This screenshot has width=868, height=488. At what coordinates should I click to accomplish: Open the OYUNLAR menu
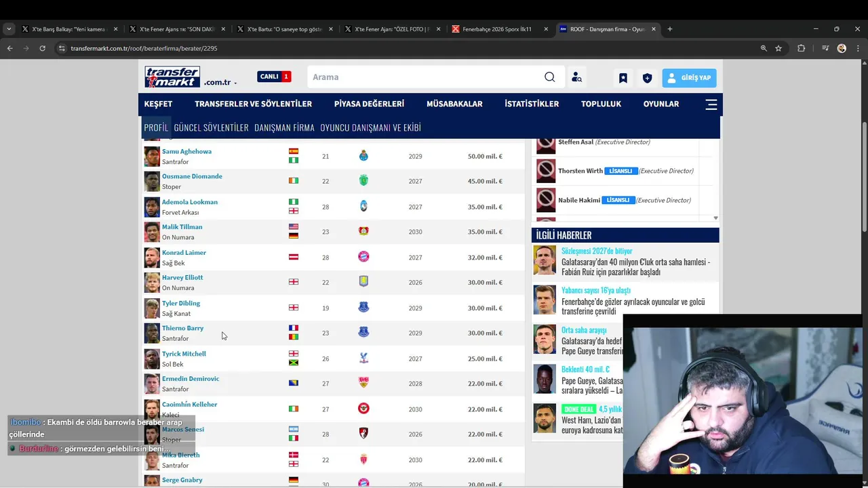(661, 104)
